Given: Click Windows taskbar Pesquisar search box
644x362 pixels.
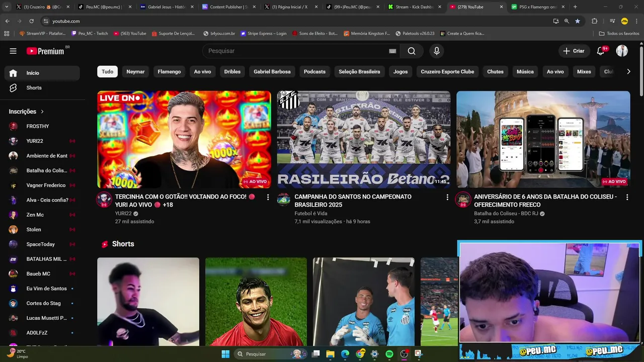Looking at the screenshot, I should (x=270, y=354).
